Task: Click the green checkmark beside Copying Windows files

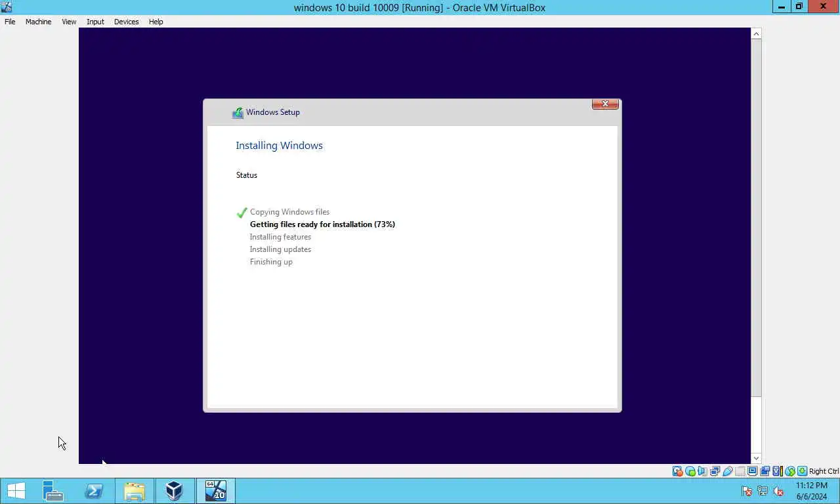Action: point(241,213)
